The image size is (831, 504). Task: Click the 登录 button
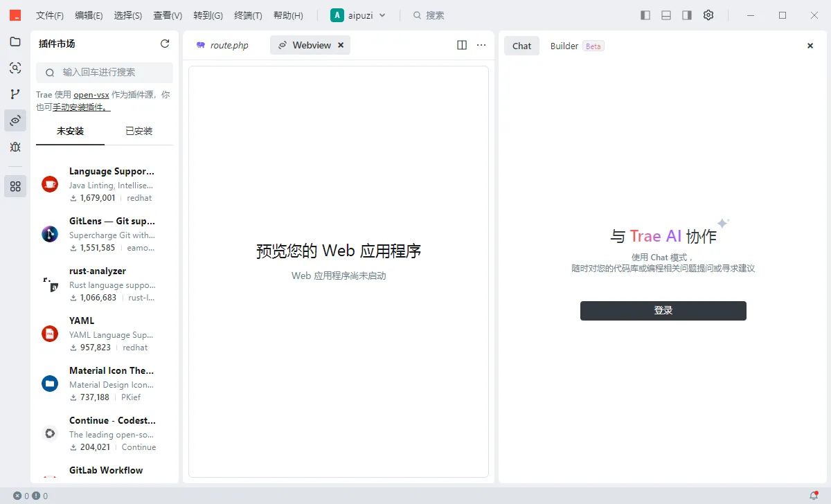(663, 311)
